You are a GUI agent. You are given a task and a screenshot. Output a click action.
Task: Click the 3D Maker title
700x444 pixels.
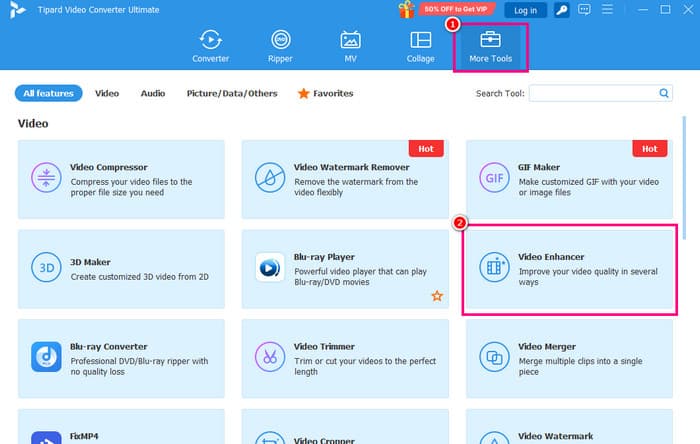[90, 262]
